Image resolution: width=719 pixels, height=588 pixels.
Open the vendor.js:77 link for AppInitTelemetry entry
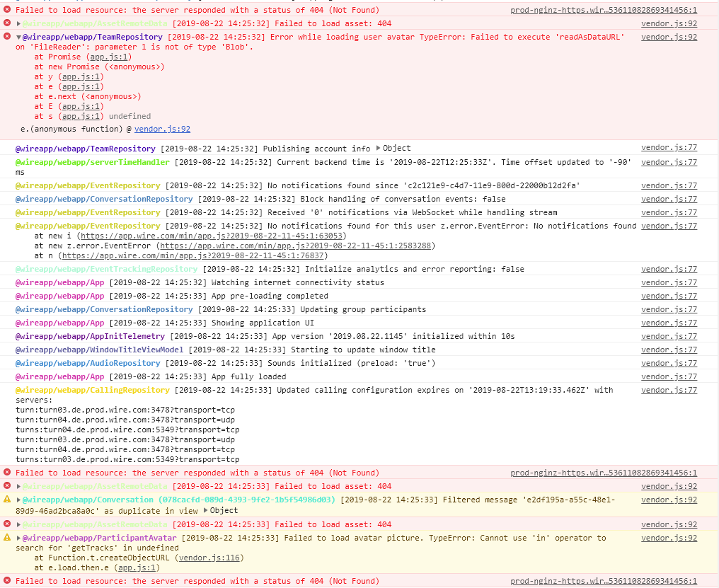click(669, 335)
